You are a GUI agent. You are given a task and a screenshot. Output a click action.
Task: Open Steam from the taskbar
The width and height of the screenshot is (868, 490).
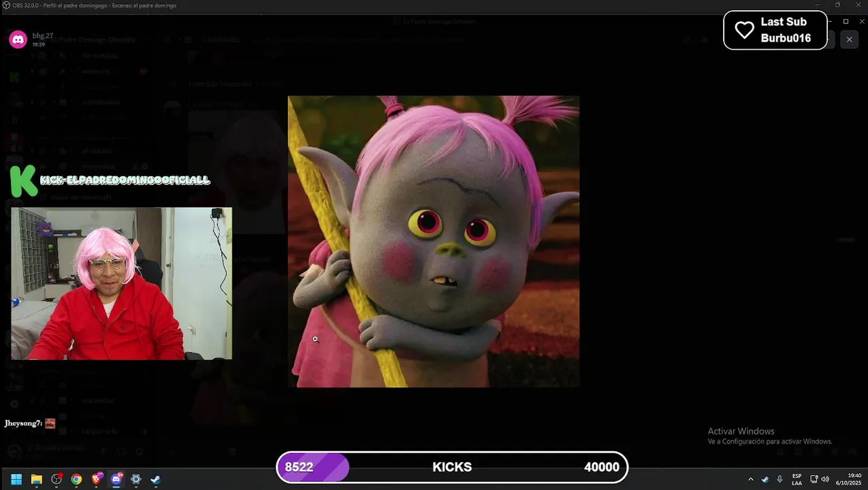click(156, 479)
